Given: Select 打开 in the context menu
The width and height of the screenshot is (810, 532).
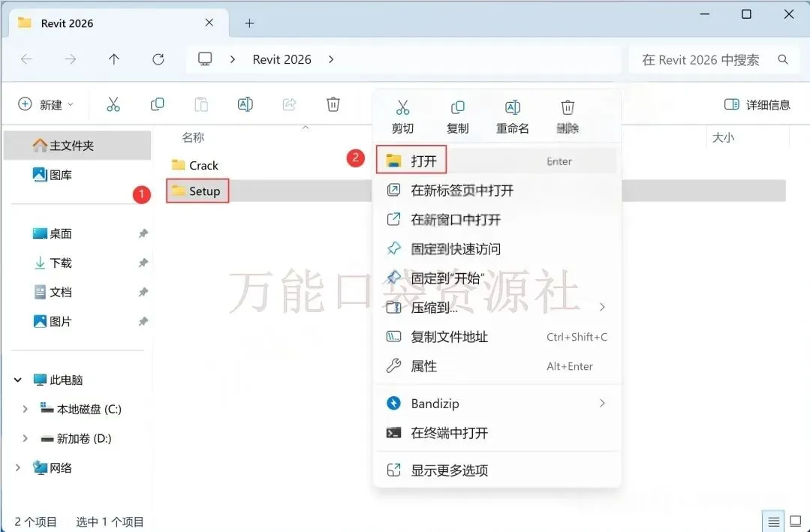Looking at the screenshot, I should click(496, 161).
